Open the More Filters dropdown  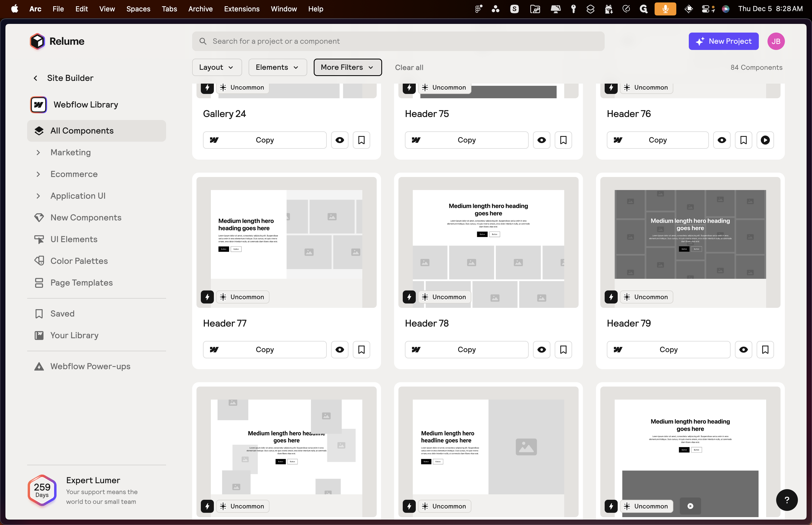(348, 68)
